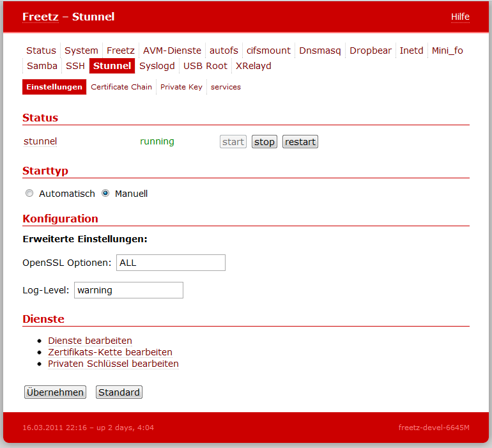Viewport: 492px width, 448px height.
Task: Go to the services subtab
Action: point(226,87)
